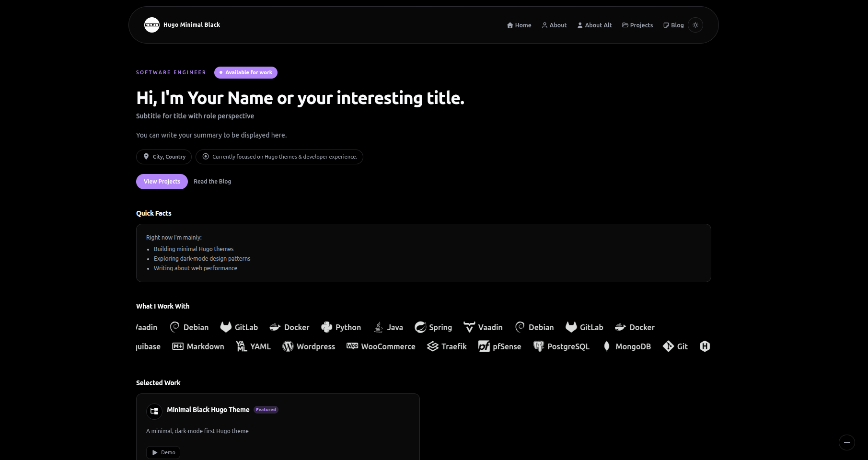The image size is (868, 460).
Task: Click the Git diamond icon
Action: [x=668, y=346]
